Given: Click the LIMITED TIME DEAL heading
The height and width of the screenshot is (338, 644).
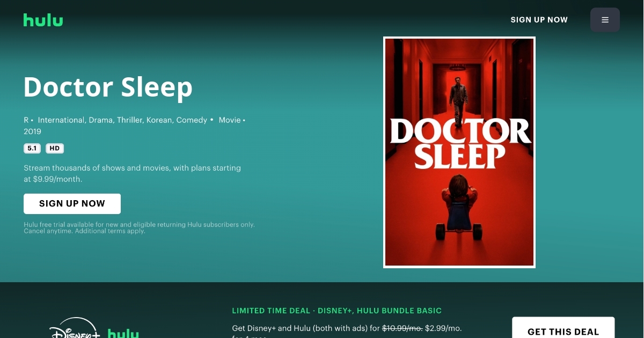Looking at the screenshot, I should coord(336,311).
